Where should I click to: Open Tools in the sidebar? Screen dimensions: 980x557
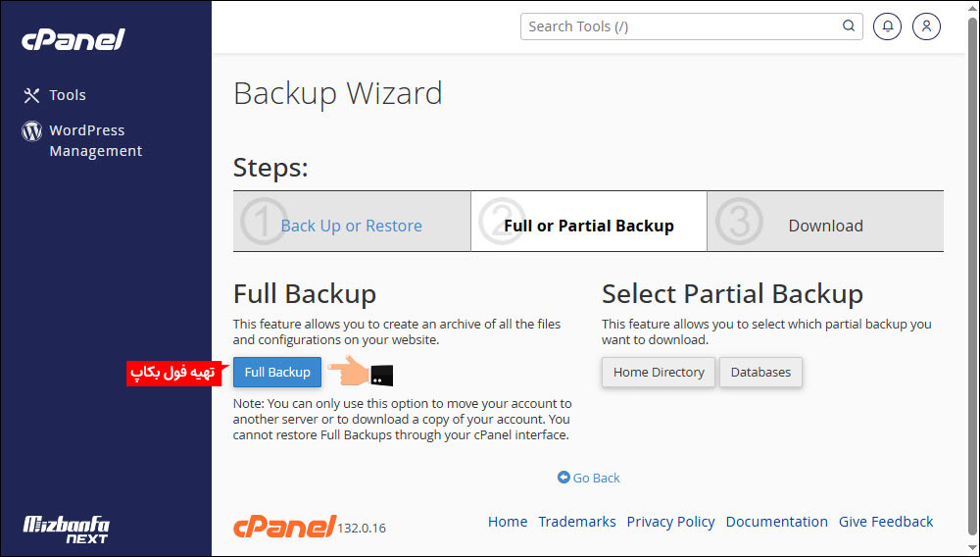click(68, 95)
